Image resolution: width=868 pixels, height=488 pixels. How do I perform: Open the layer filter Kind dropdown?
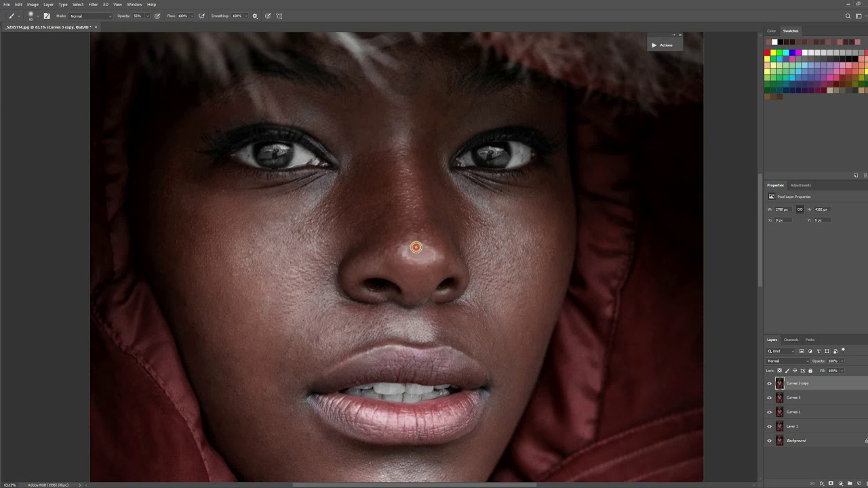(781, 351)
